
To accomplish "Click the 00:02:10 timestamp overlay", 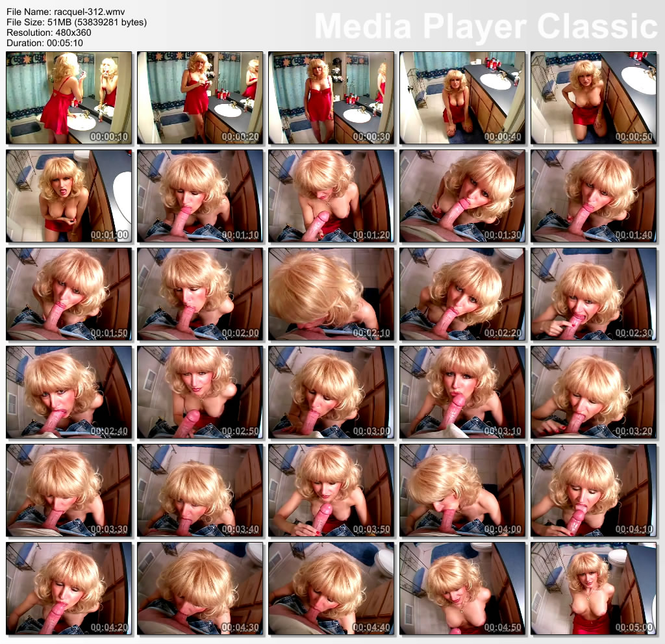I will [372, 333].
